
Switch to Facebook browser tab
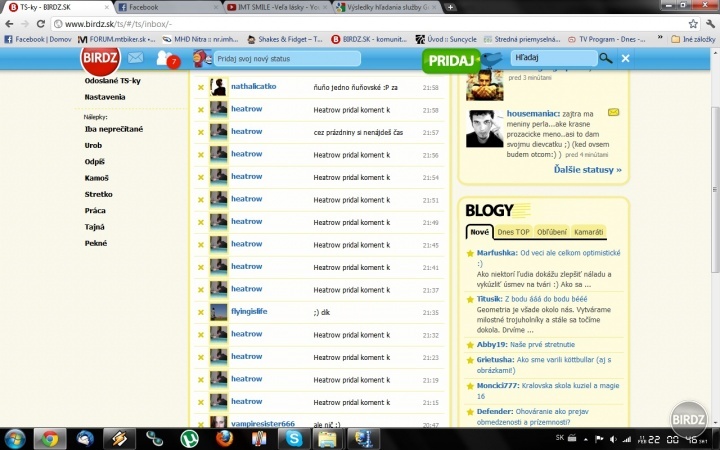click(x=168, y=7)
